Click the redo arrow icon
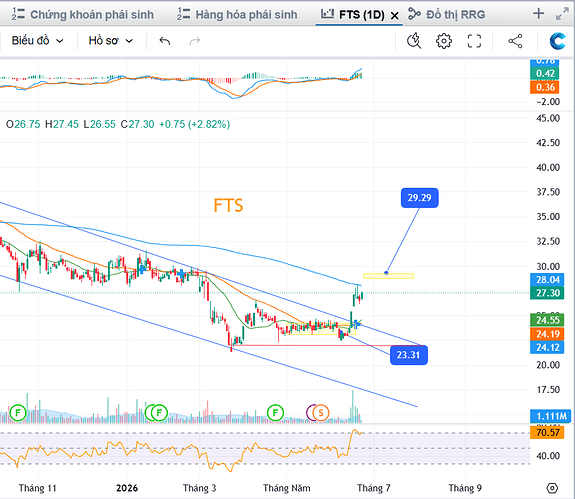 (x=195, y=41)
